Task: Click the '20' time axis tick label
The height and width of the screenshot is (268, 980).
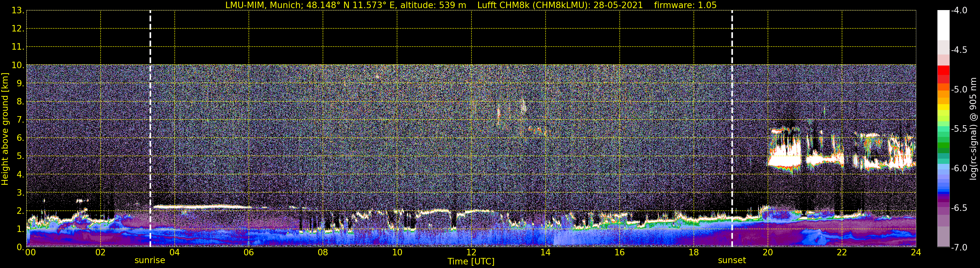Action: pyautogui.click(x=768, y=252)
